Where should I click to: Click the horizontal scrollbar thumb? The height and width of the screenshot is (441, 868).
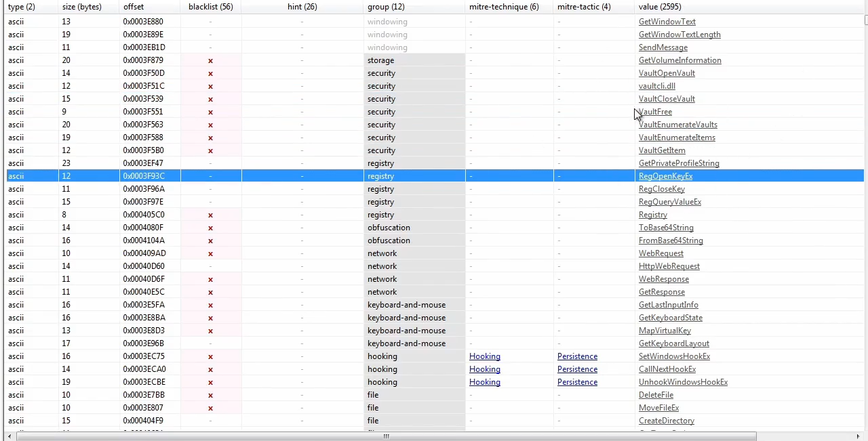[x=386, y=436]
